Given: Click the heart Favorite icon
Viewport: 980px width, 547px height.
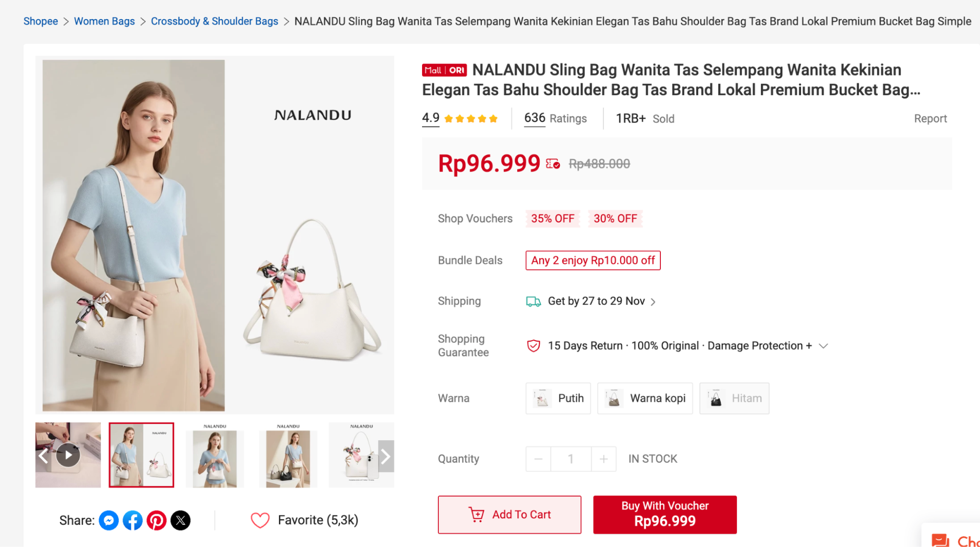Looking at the screenshot, I should tap(260, 520).
